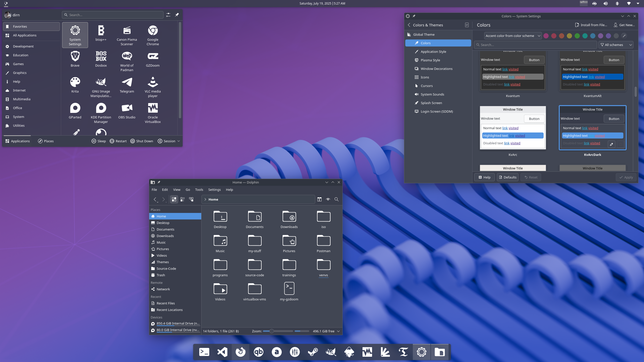
Task: Apply the selected color scheme
Action: pos(626,177)
